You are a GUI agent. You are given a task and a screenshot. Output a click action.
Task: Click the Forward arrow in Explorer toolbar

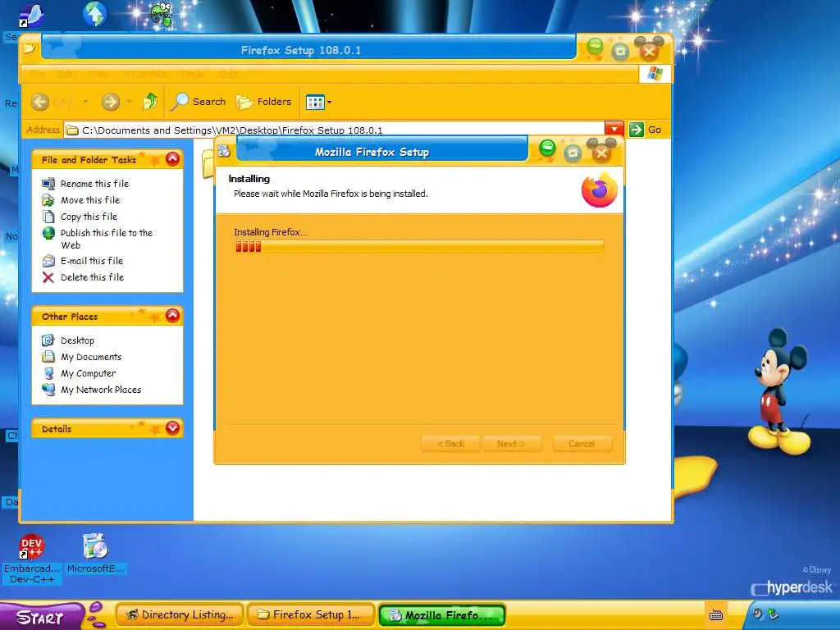111,102
